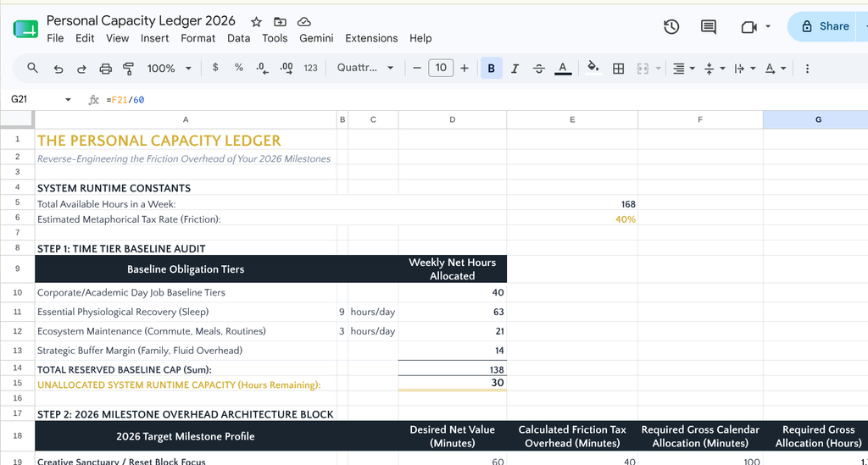Select the total reserved baseline value 138
The width and height of the screenshot is (868, 465).
453,369
